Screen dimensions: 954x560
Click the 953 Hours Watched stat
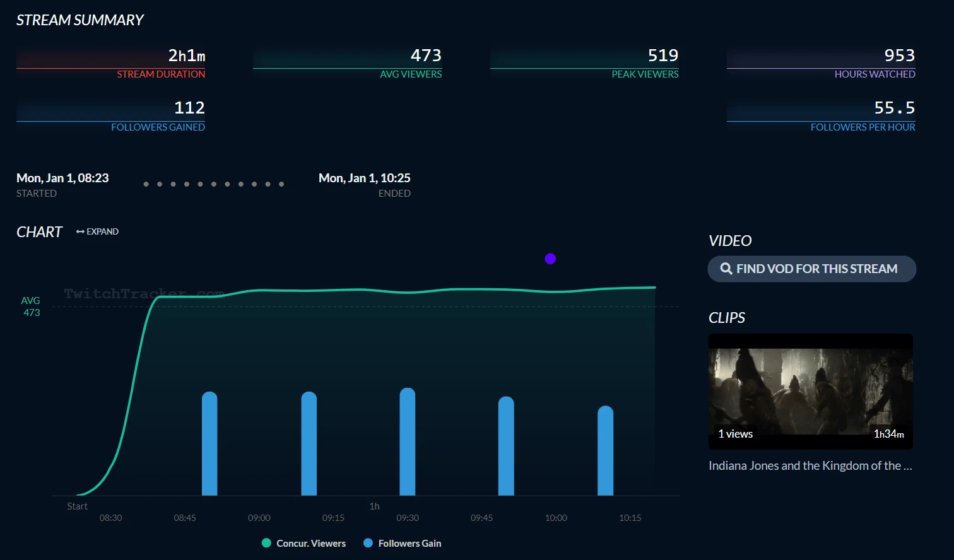tap(821, 64)
